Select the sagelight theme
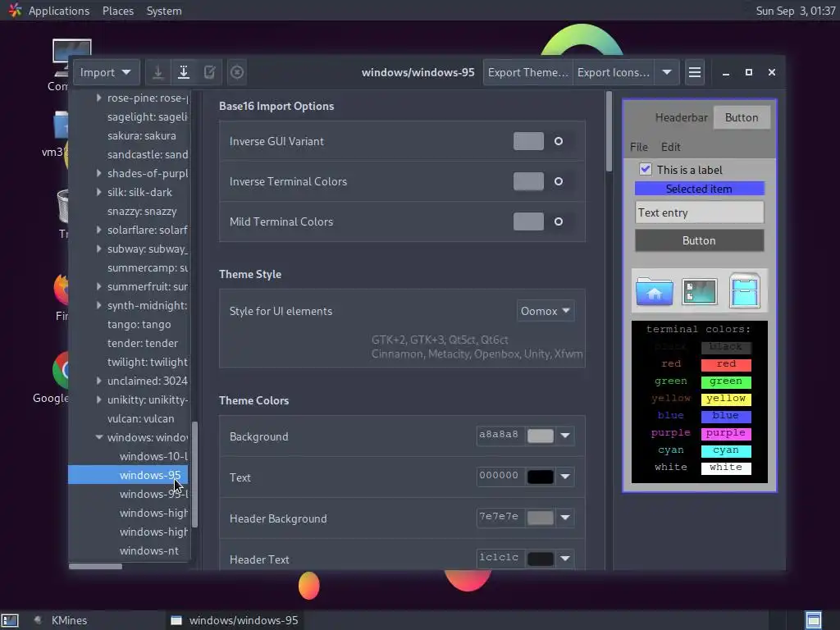Screen dimensions: 840x630 [148, 116]
